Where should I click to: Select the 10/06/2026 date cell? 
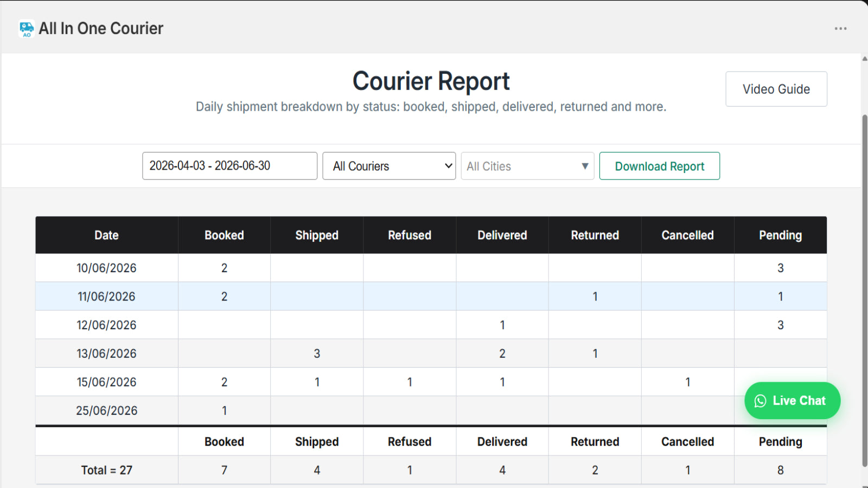pyautogui.click(x=106, y=268)
